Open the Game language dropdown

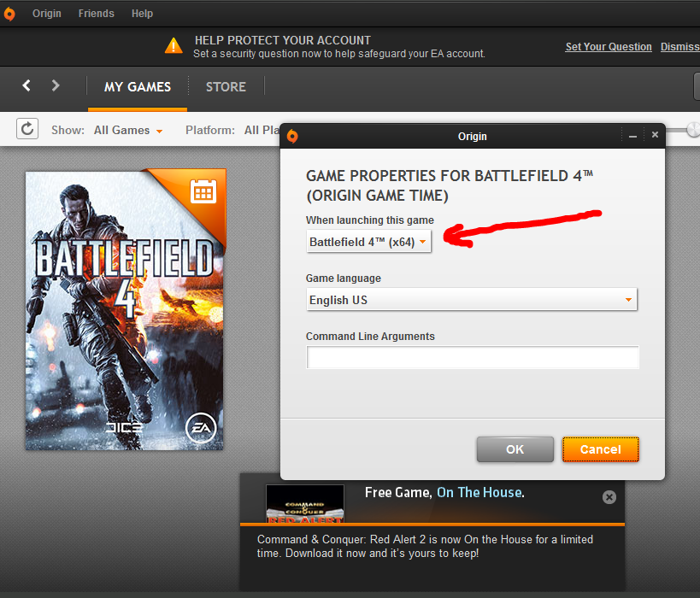pos(472,300)
